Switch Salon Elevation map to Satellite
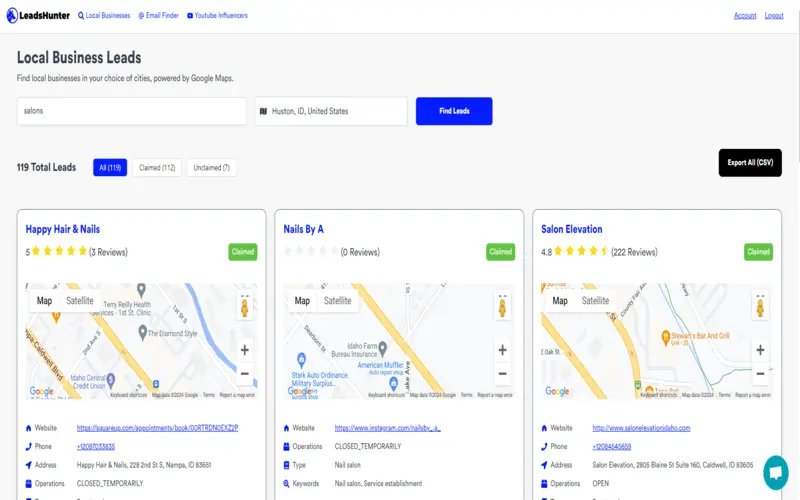Screen dimensions: 800x500 tap(595, 301)
